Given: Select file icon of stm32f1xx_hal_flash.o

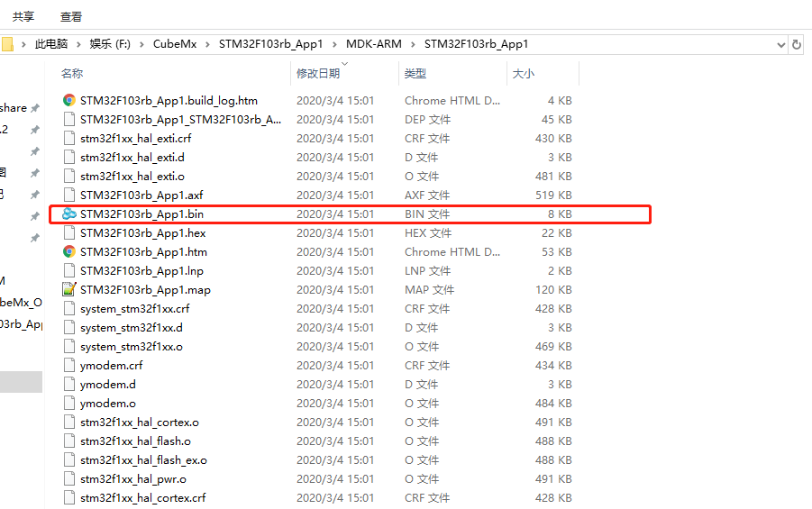Looking at the screenshot, I should (x=68, y=441).
